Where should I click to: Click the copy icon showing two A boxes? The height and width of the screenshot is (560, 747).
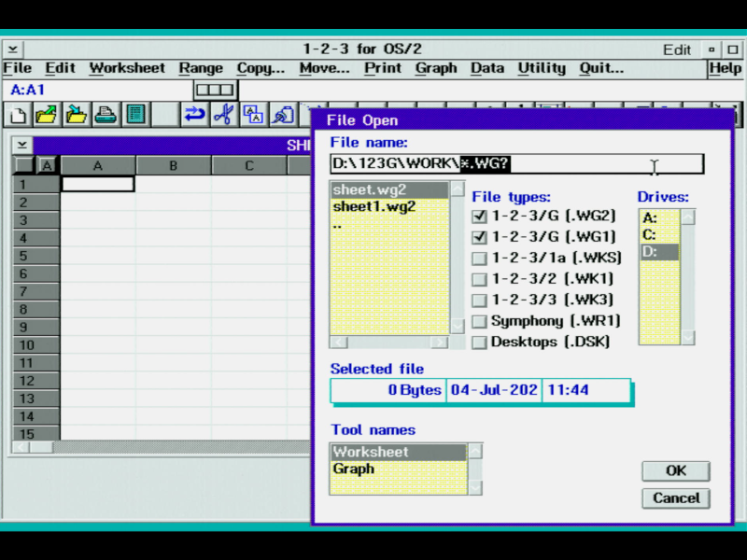pos(253,115)
